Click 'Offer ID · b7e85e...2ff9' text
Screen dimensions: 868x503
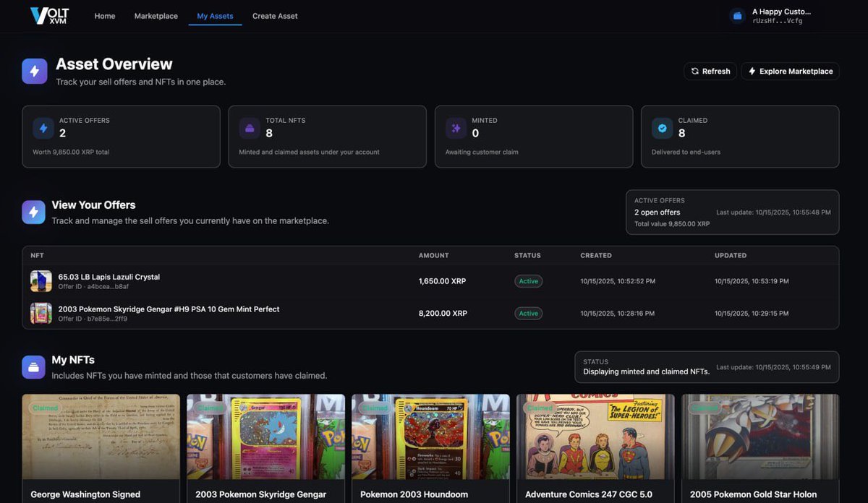pos(93,319)
